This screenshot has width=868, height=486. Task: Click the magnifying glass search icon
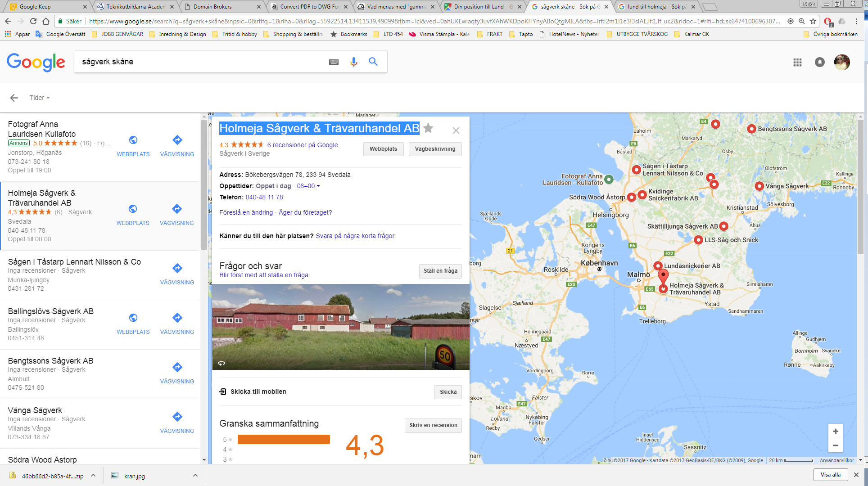(373, 62)
